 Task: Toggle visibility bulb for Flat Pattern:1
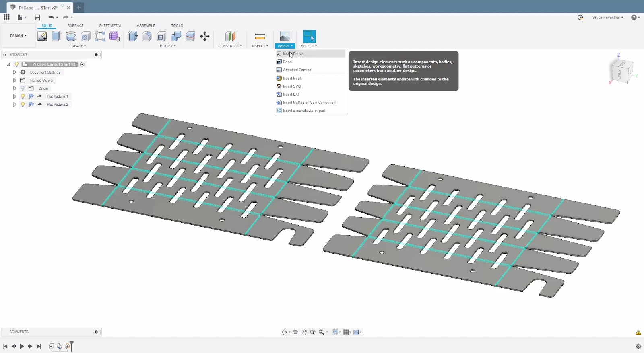tap(23, 96)
